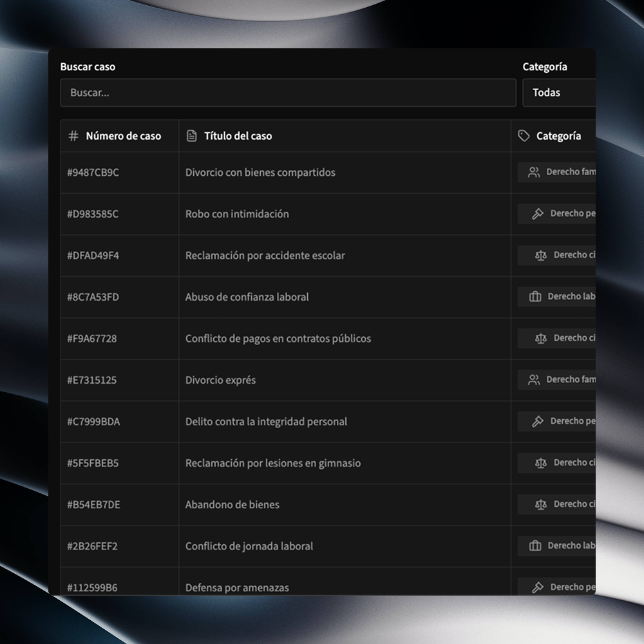Click the Derecho penal badge on Delito contra la integridad personal
The width and height of the screenshot is (644, 644).
[x=560, y=421]
